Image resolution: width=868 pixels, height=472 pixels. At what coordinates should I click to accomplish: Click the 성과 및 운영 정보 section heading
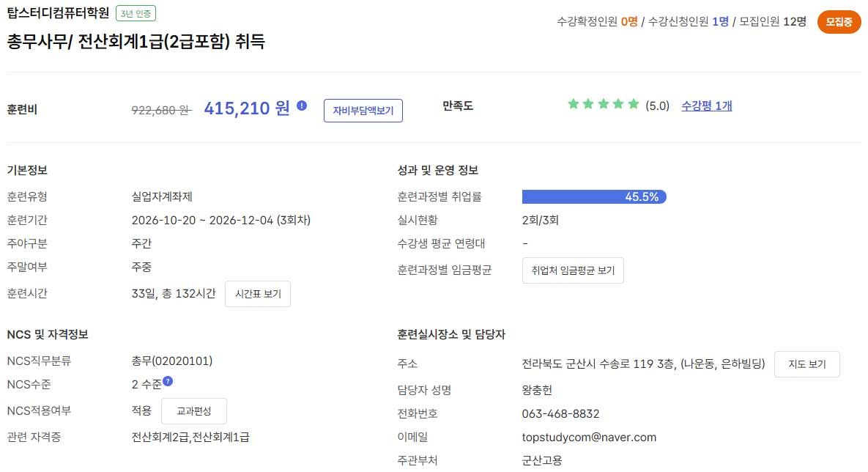438,170
